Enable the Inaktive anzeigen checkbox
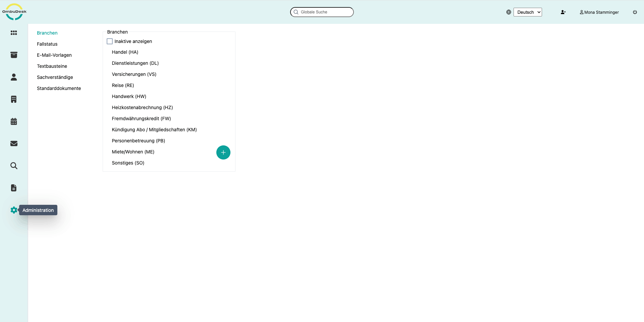Viewport: 644px width, 322px height. click(x=110, y=41)
